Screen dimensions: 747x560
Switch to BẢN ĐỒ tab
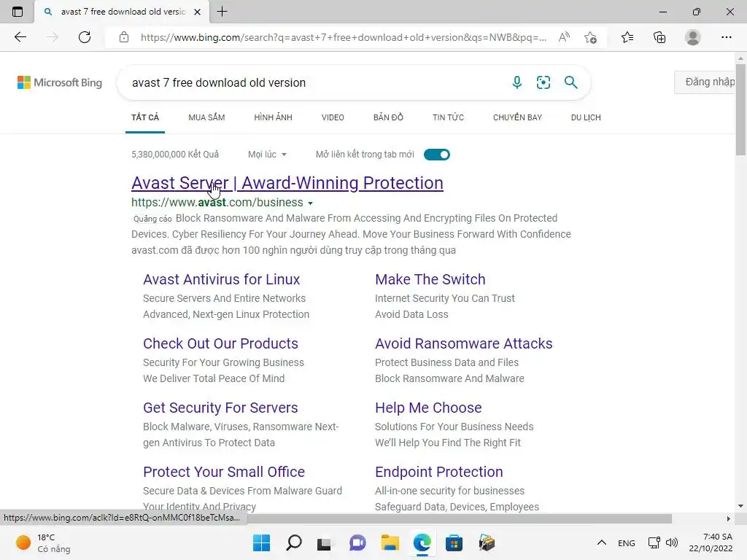pyautogui.click(x=388, y=117)
